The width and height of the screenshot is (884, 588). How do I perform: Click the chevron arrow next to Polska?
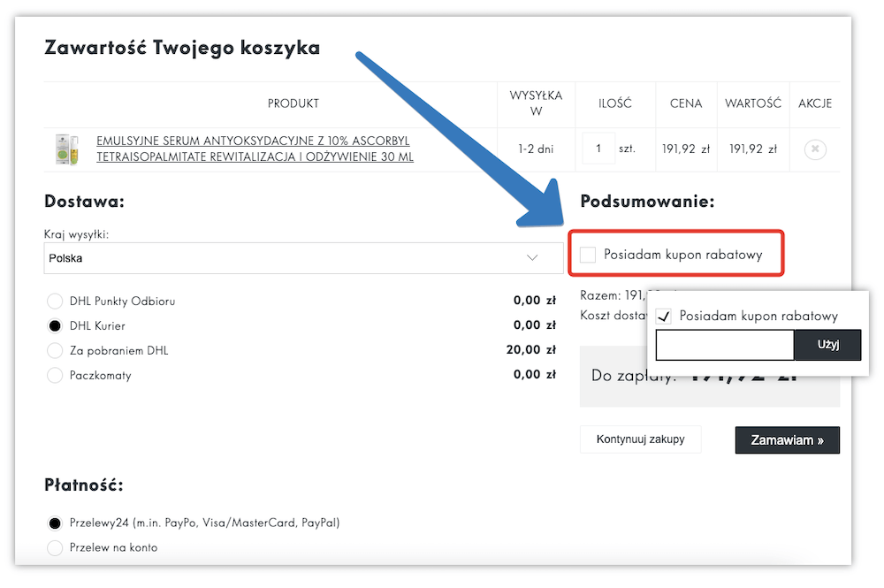[530, 257]
